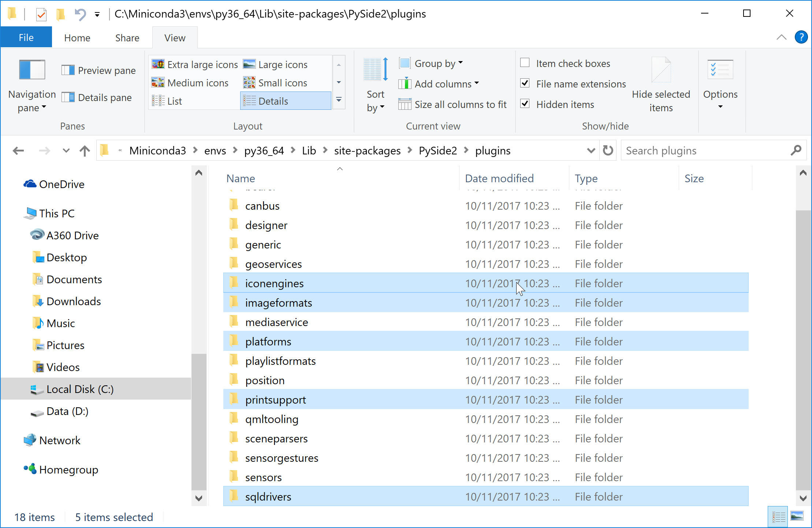Select the platforms folder
Screen dimensions: 812x528
[x=486, y=341]
